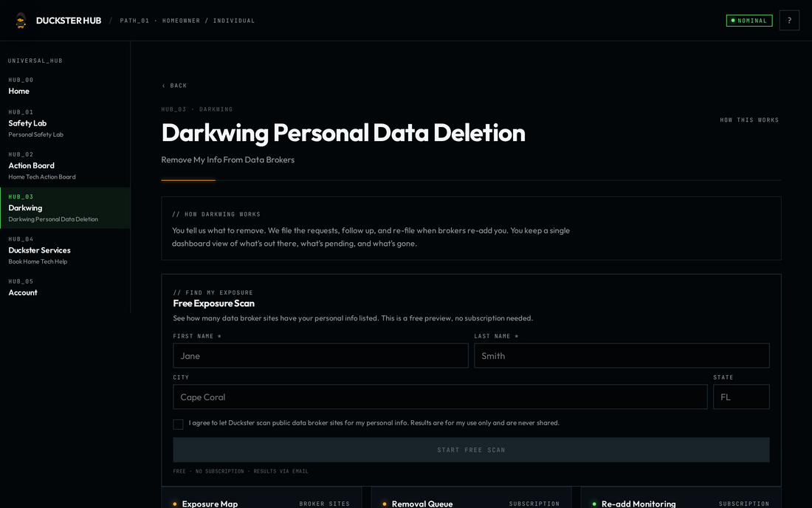Click the SUBSCRIPTION tag on Removal Queue
Screen dimensions: 812x508
[x=534, y=504]
